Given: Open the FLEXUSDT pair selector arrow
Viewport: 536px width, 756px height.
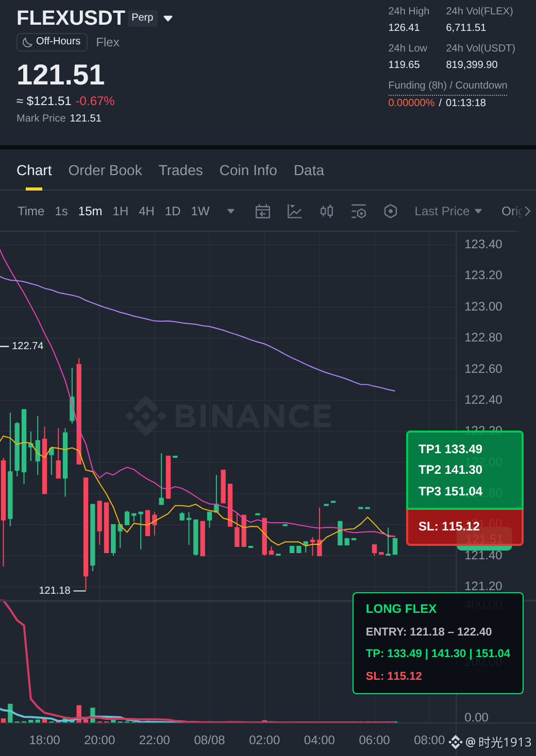Looking at the screenshot, I should 167,19.
